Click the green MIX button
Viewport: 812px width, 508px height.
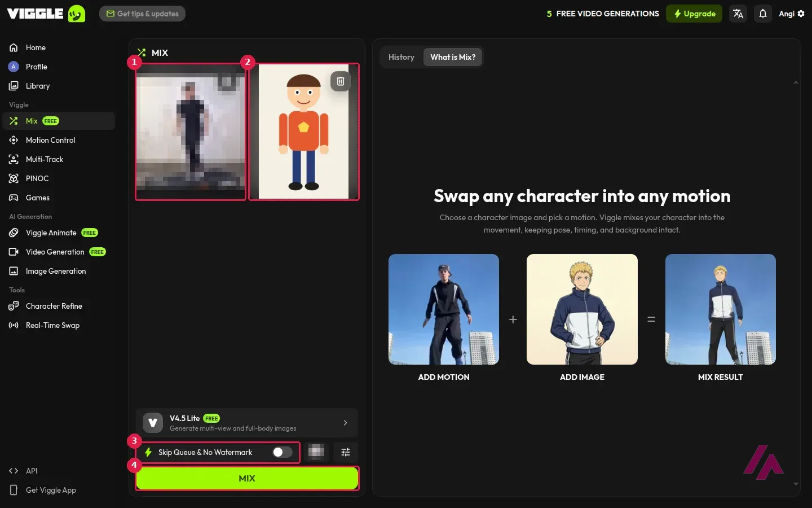(247, 478)
